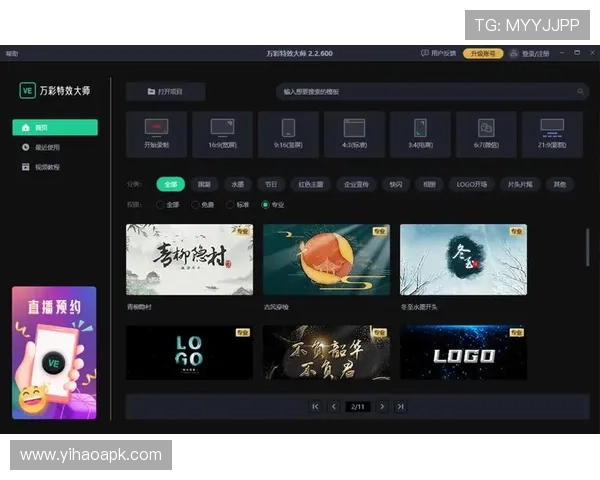Click the 开始录制 start recording icon

pyautogui.click(x=155, y=128)
